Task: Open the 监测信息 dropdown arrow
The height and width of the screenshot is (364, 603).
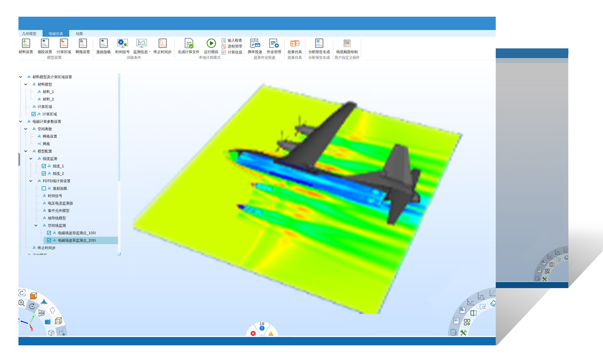Action: (x=150, y=52)
